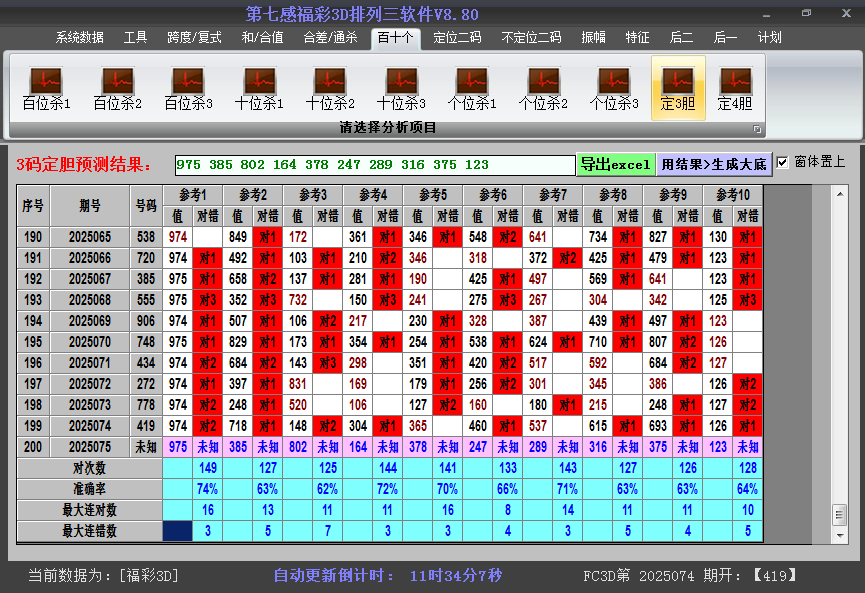Click the 序号 column header
The image size is (865, 593).
[x=33, y=206]
